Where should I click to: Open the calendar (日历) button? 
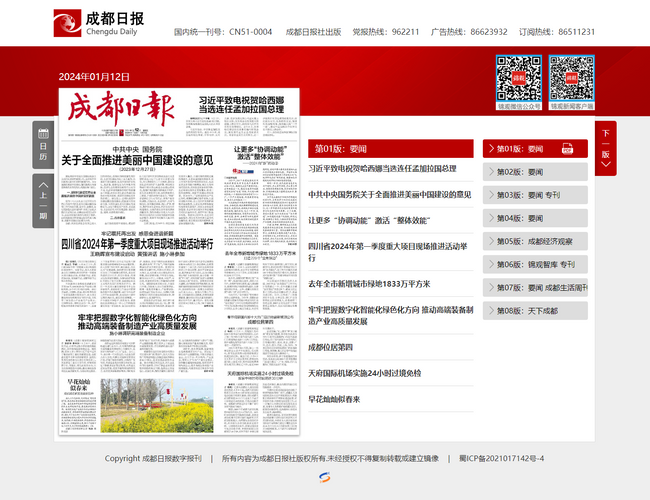coord(43,145)
